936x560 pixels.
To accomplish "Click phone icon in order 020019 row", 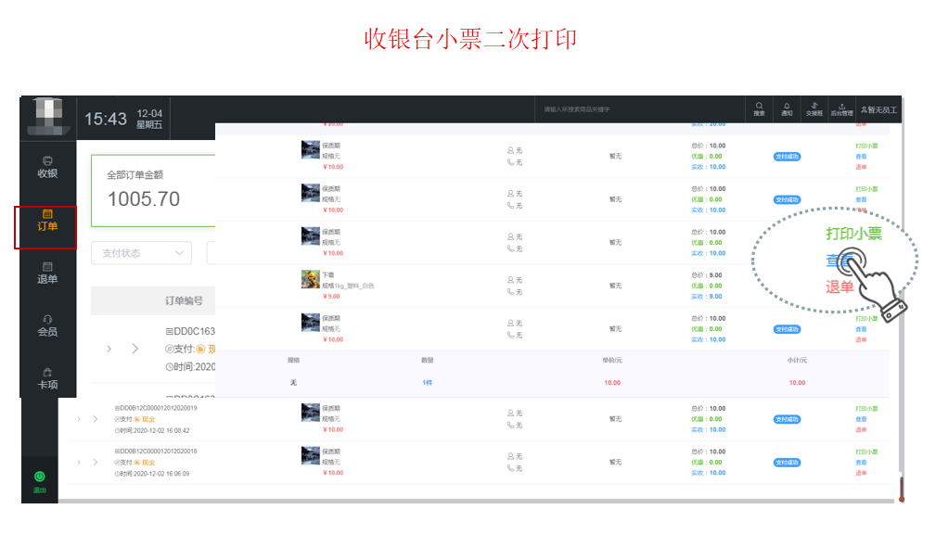I will coord(510,426).
